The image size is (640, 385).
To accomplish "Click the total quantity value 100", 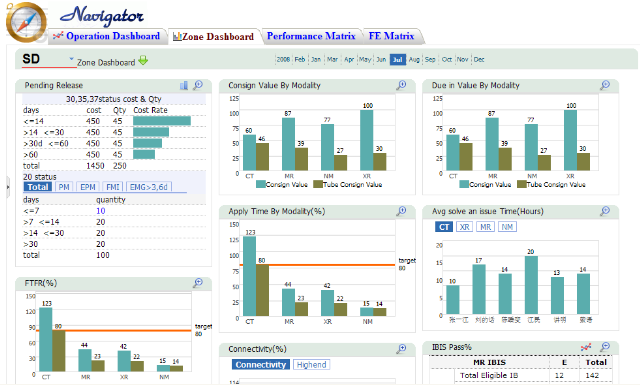I will click(x=103, y=255).
